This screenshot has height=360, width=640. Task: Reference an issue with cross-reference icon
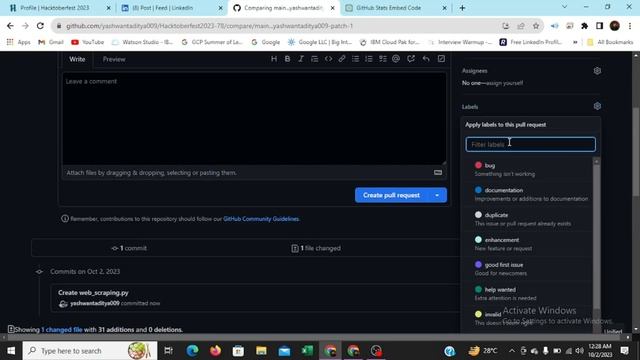[411, 59]
